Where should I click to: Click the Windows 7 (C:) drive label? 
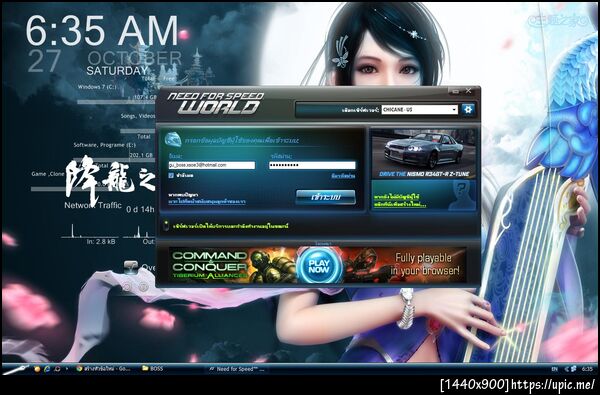[x=96, y=87]
